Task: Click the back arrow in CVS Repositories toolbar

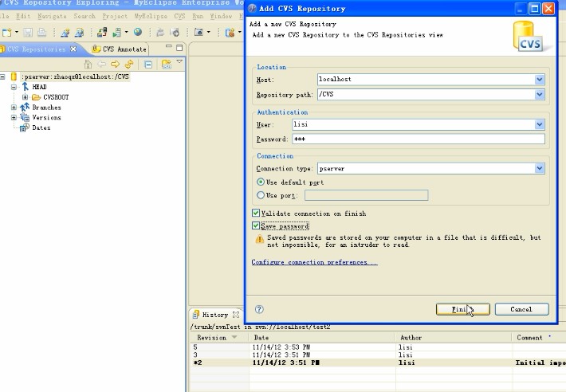Action: [102, 65]
